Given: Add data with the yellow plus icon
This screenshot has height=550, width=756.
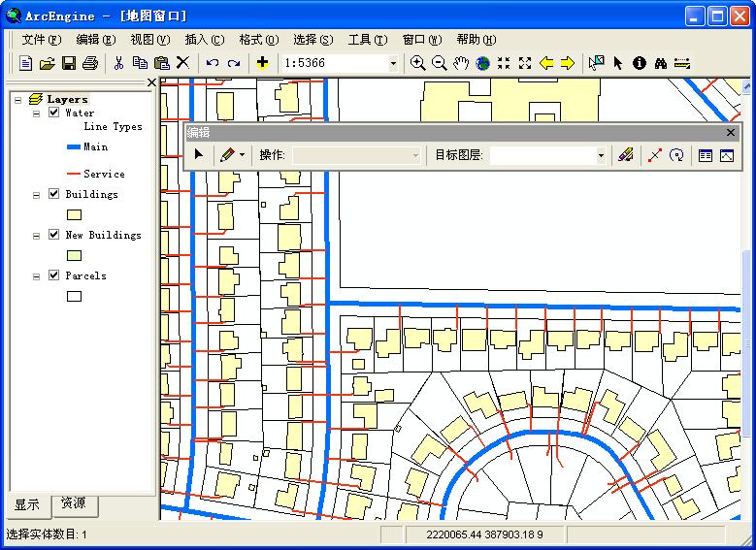Looking at the screenshot, I should 262,63.
